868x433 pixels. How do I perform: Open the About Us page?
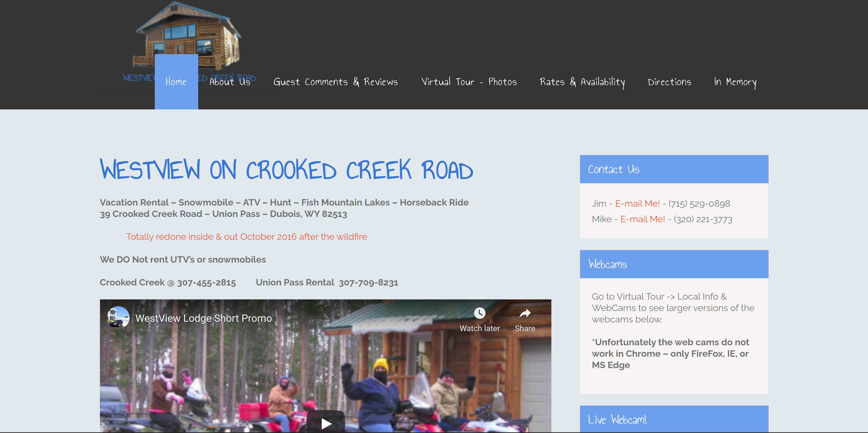click(x=230, y=82)
